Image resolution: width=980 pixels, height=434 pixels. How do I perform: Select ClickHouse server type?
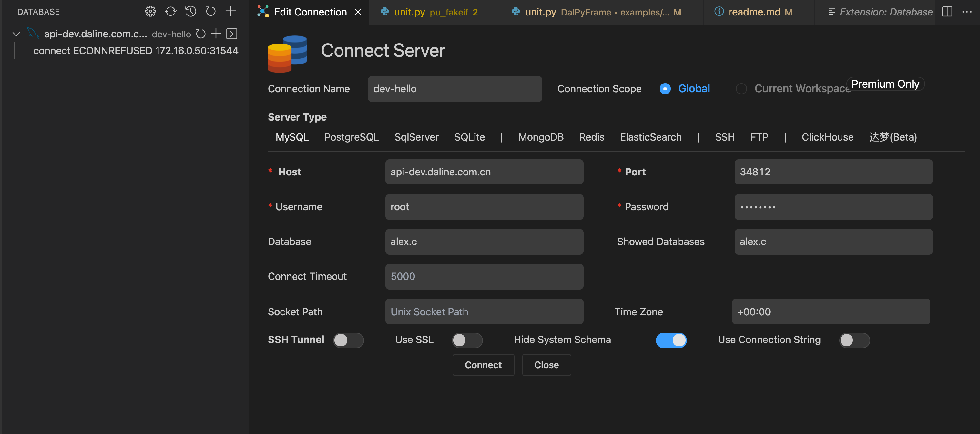coord(827,137)
